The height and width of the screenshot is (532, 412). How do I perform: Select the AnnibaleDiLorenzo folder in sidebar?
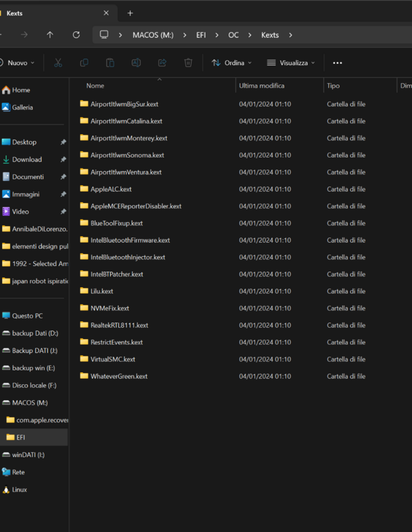[35, 229]
